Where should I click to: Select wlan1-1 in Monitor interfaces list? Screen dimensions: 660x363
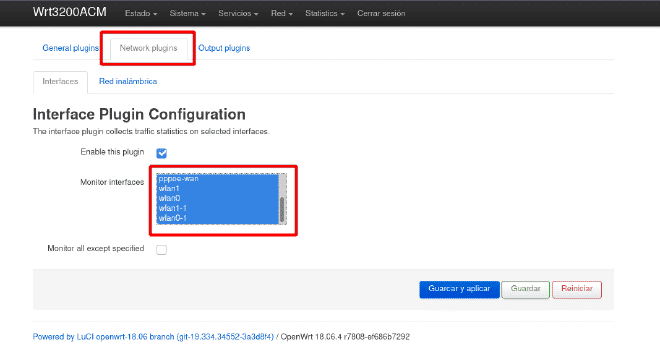click(217, 208)
